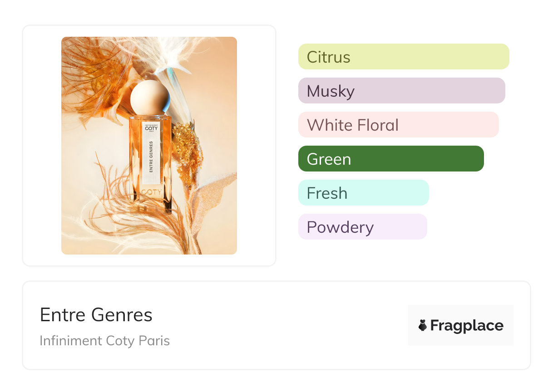Select the Citrus accord bar
This screenshot has height=392, width=553.
[403, 57]
